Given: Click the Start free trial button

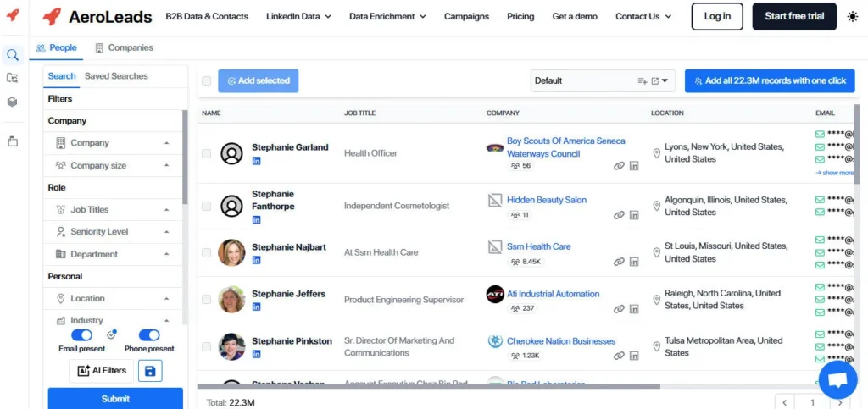Looking at the screenshot, I should point(794,17).
